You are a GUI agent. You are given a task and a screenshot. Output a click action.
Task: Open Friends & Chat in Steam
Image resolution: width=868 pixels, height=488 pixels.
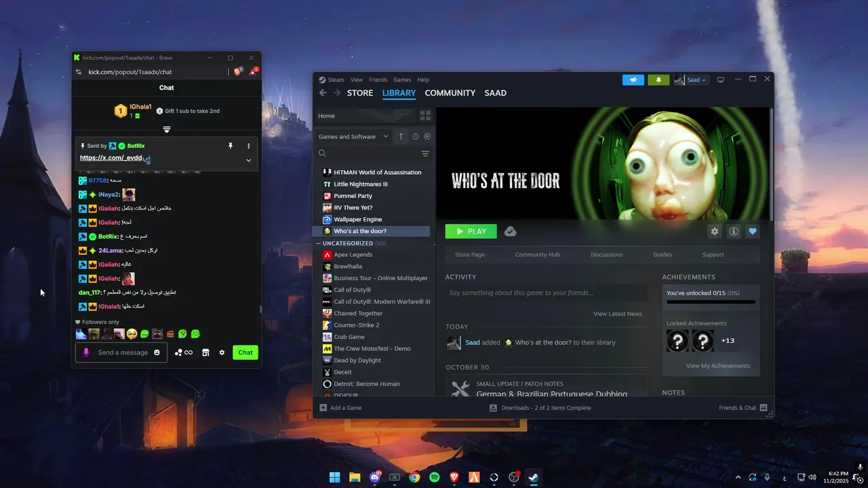pyautogui.click(x=743, y=408)
